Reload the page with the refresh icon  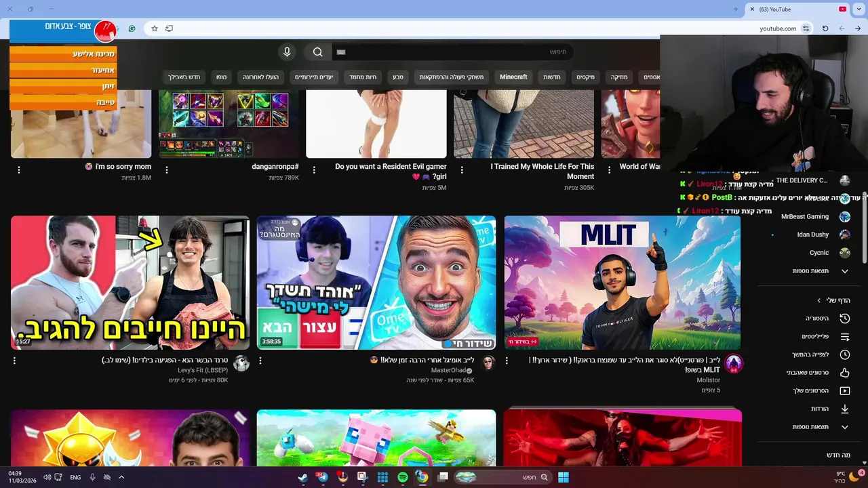(825, 28)
